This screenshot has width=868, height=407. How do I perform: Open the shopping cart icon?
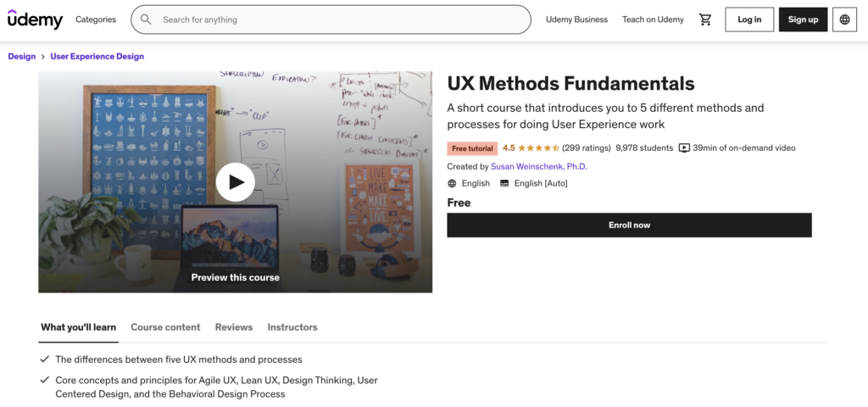tap(705, 20)
